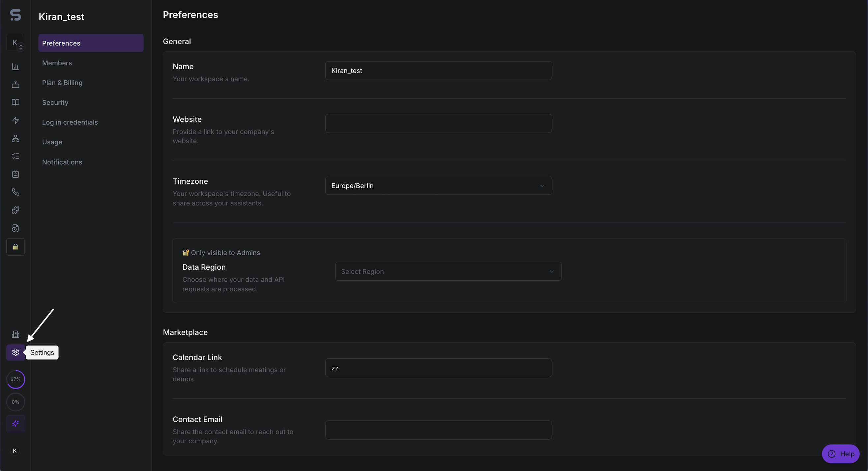
Task: Click the 67% circular progress indicator
Action: [15, 379]
